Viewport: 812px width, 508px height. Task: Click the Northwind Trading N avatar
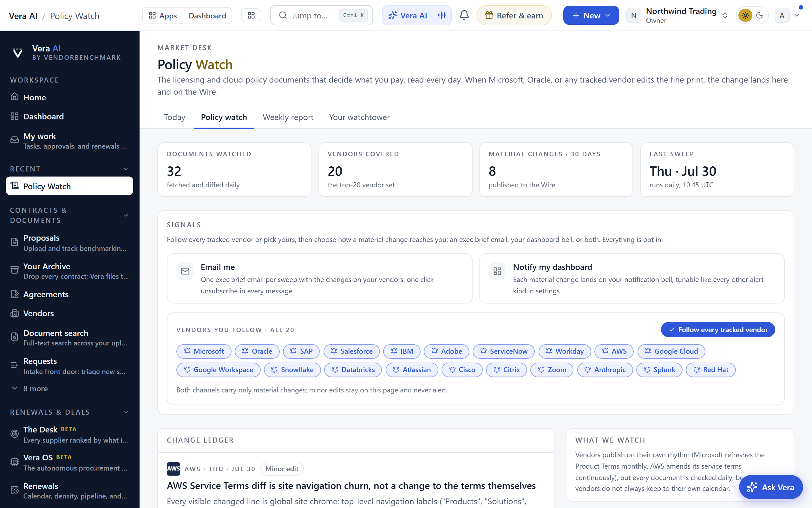pyautogui.click(x=633, y=16)
